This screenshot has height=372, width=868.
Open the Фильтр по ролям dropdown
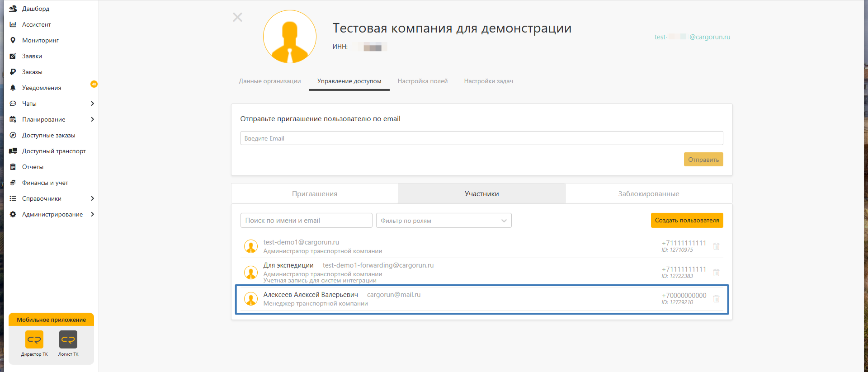(443, 221)
